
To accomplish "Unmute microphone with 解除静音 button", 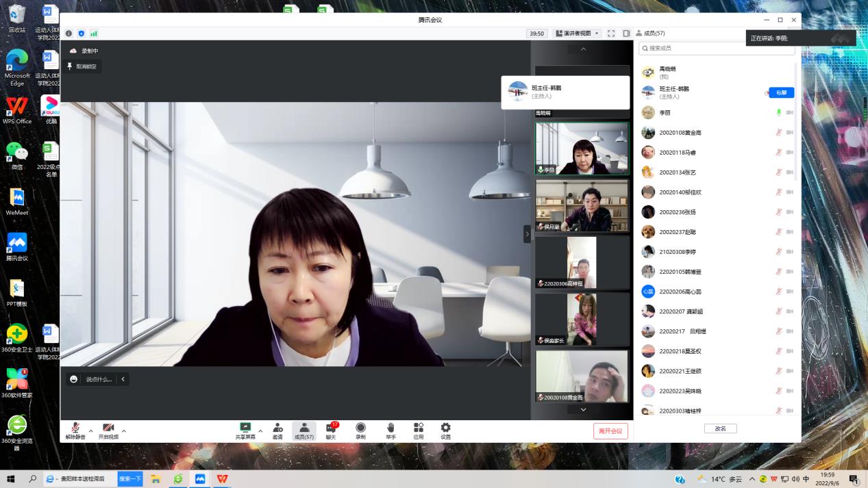I will [x=75, y=431].
